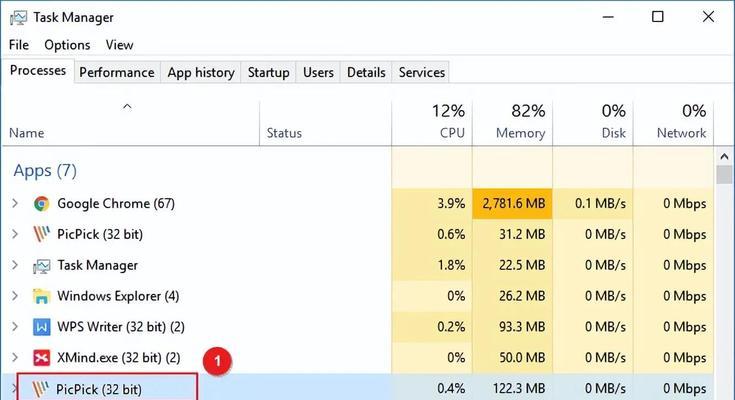Switch to the App history tab
735x400 pixels.
click(x=201, y=73)
